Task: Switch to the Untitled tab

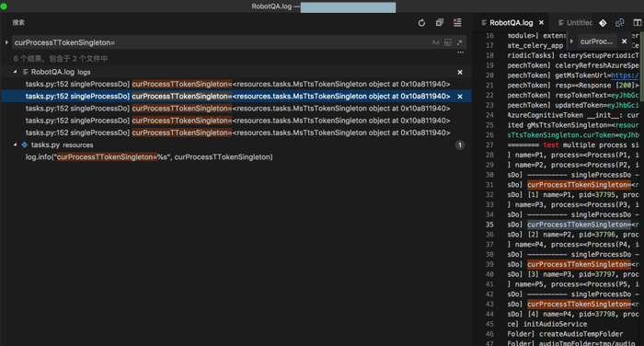Action: pyautogui.click(x=575, y=23)
